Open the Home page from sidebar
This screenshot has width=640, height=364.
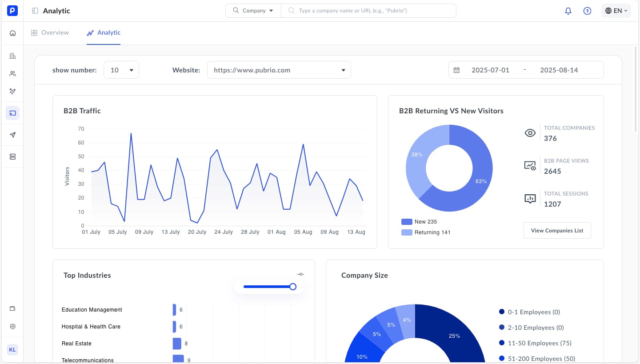[x=12, y=33]
